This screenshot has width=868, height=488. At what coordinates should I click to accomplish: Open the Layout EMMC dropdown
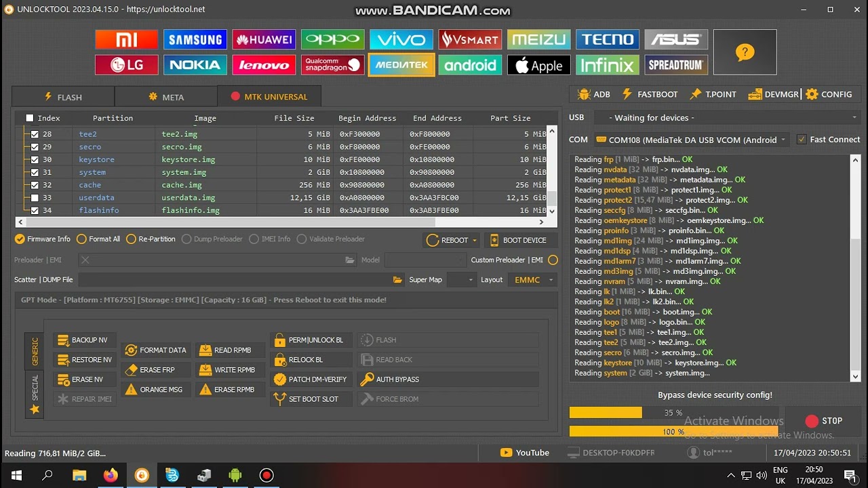coord(533,280)
